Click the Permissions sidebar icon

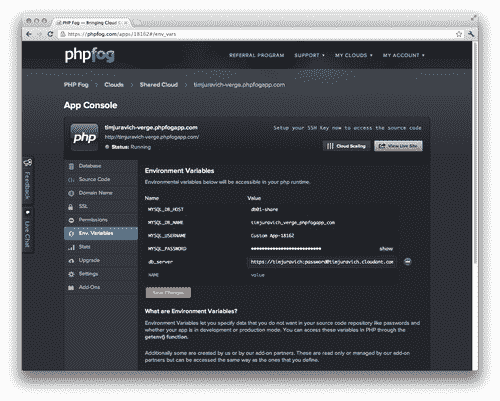[71, 220]
